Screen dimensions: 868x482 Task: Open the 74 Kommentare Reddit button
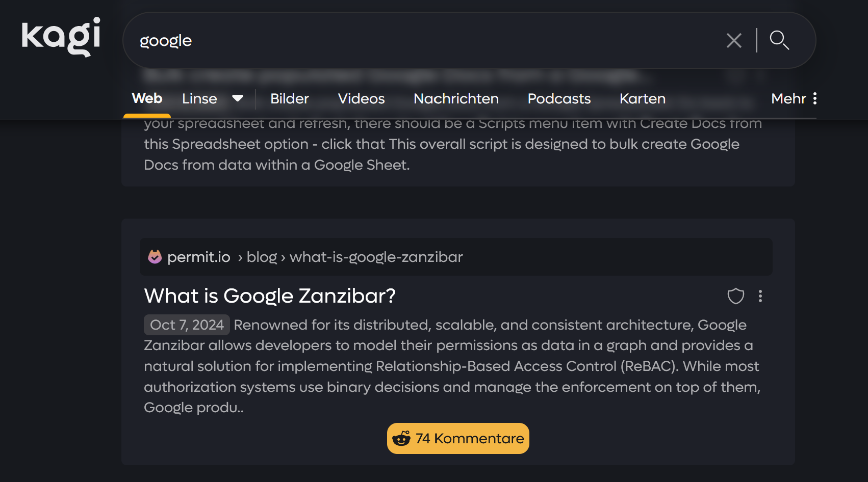pos(458,438)
